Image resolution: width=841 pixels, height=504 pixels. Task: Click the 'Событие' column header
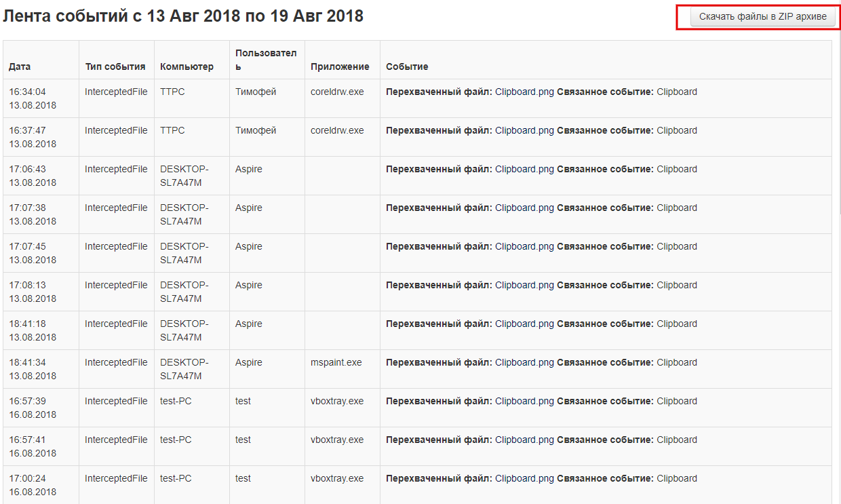point(407,66)
